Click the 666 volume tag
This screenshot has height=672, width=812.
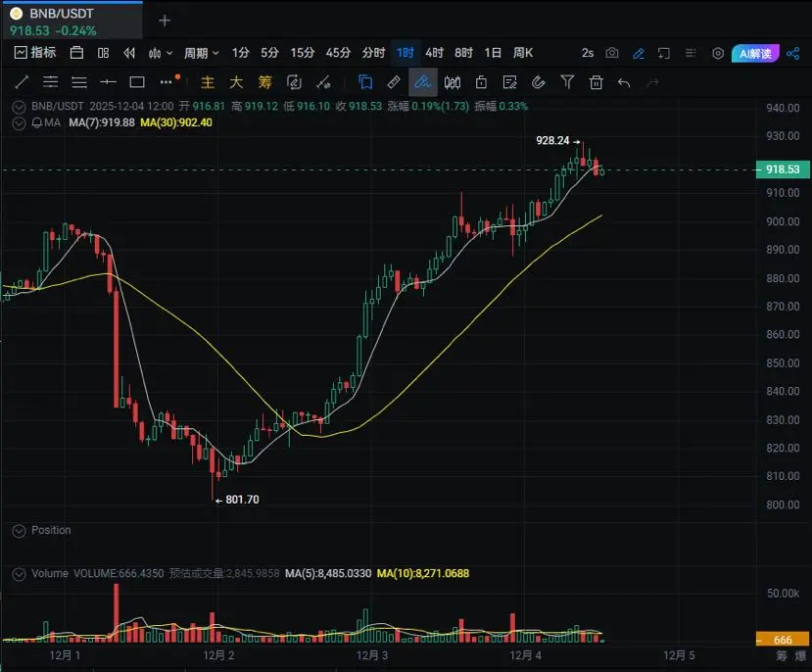pyautogui.click(x=783, y=640)
